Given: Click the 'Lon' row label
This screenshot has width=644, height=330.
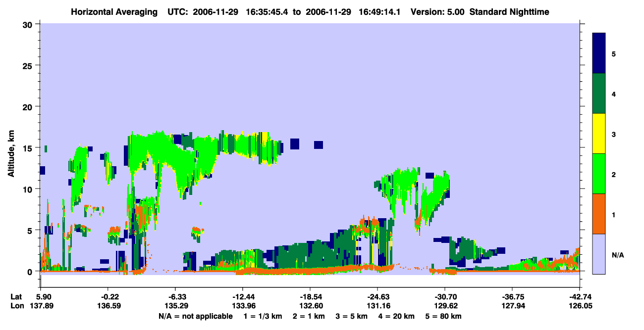Looking at the screenshot, I should (x=17, y=306).
